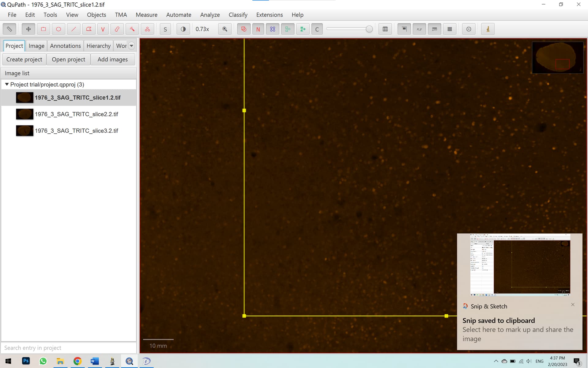
Task: Select the Line annotation tool
Action: click(73, 29)
